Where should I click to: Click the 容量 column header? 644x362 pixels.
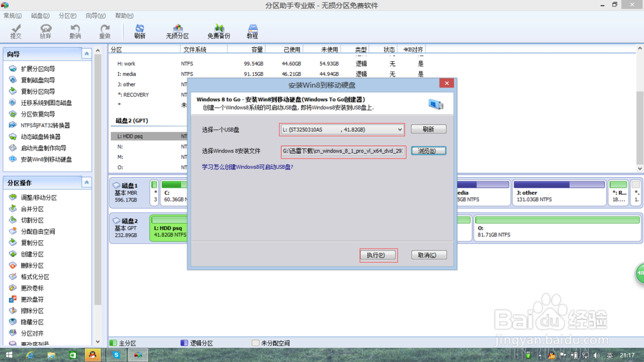coord(247,50)
